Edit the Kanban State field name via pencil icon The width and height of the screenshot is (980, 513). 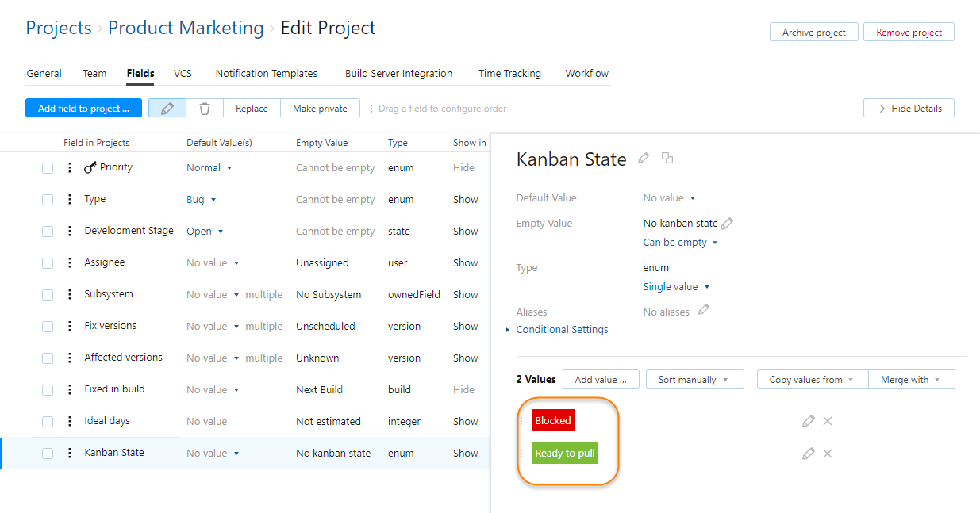[x=643, y=159]
